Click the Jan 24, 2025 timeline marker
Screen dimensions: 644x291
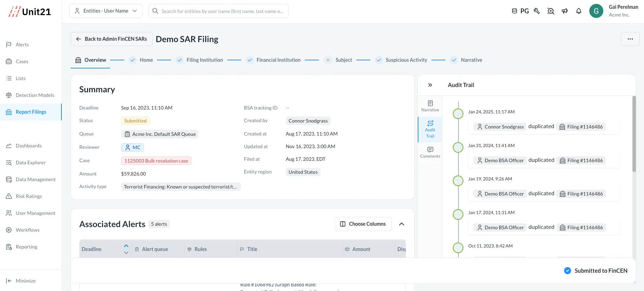pos(458,114)
